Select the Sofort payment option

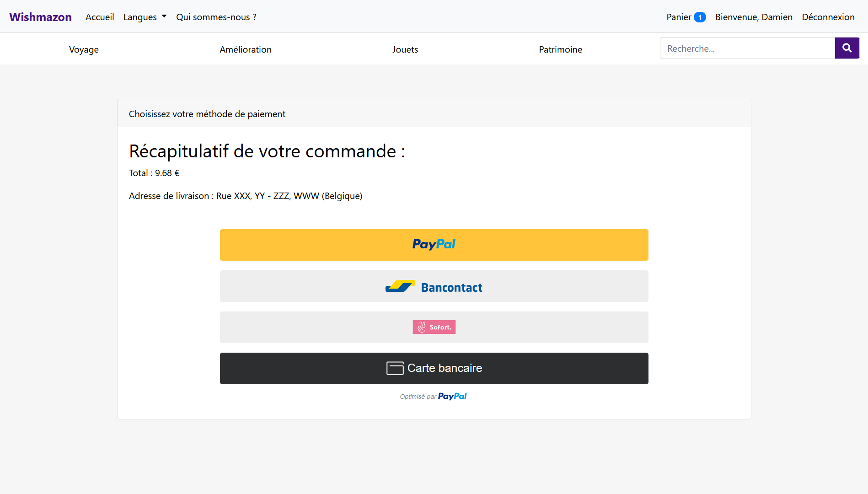434,327
